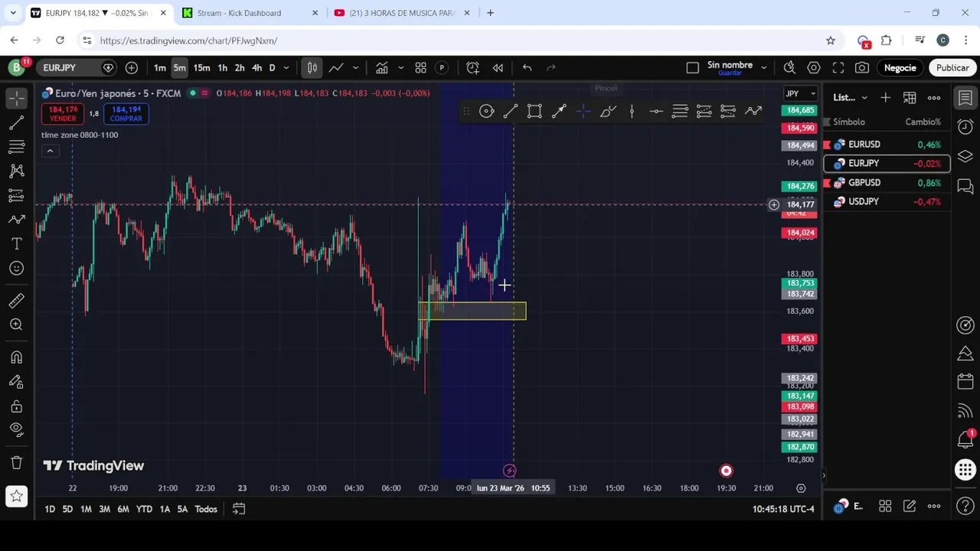Switch to 4h timeframe
This screenshot has width=980, height=551.
tap(257, 67)
